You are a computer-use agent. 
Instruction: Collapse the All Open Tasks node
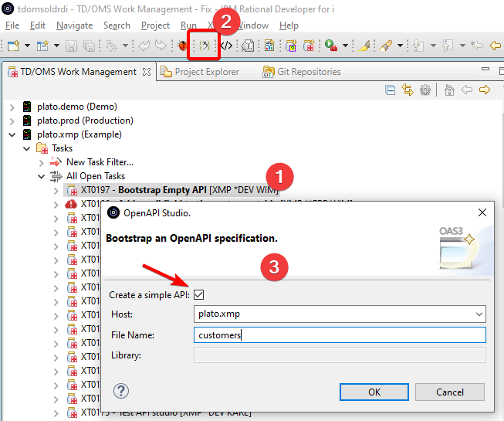point(41,176)
